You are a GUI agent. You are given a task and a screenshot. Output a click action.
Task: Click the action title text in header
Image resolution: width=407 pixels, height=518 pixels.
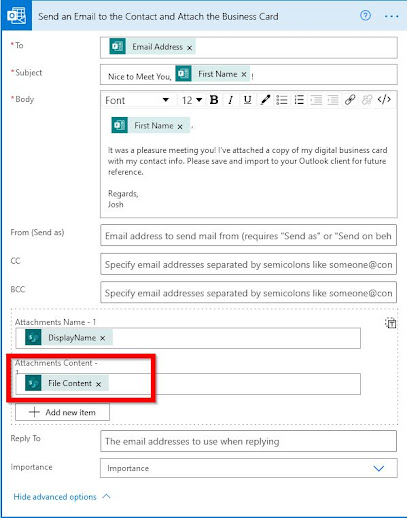tap(158, 17)
